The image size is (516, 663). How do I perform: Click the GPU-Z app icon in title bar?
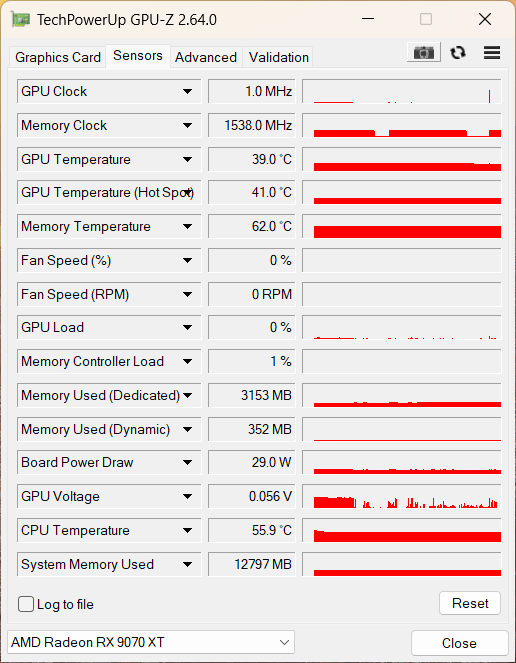(20, 19)
